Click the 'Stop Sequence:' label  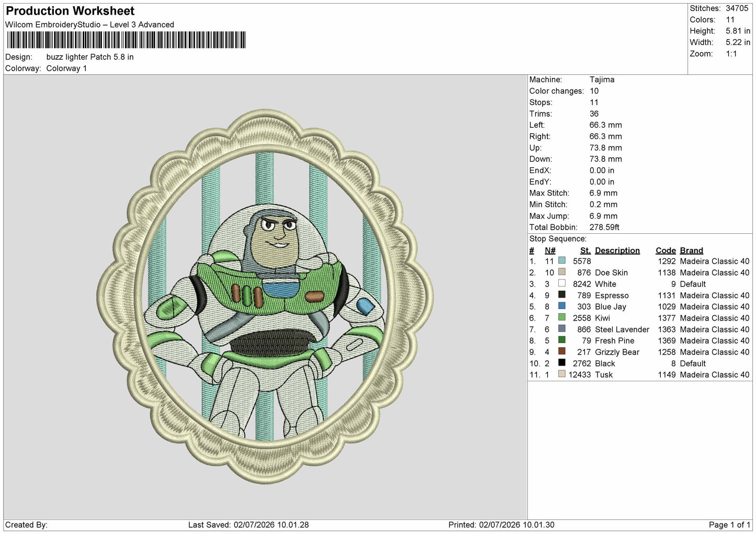(x=558, y=239)
